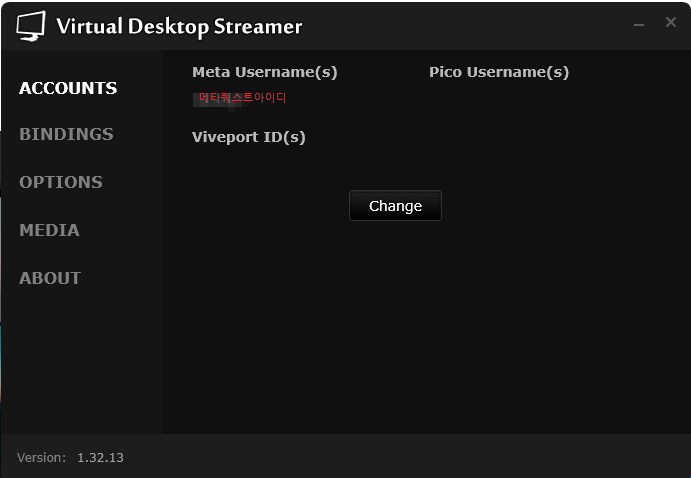The image size is (691, 478).
Task: Click the empty footer bar right of version number
Action: click(x=400, y=457)
